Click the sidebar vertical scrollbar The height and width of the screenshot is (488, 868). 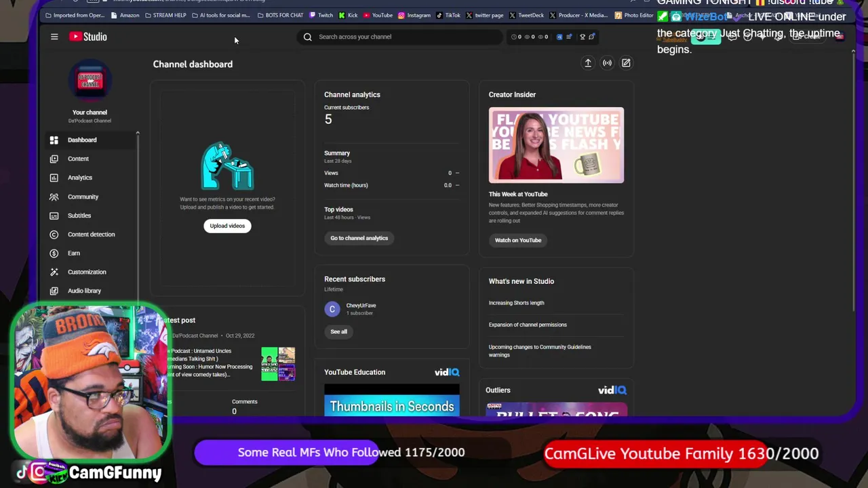[138, 217]
